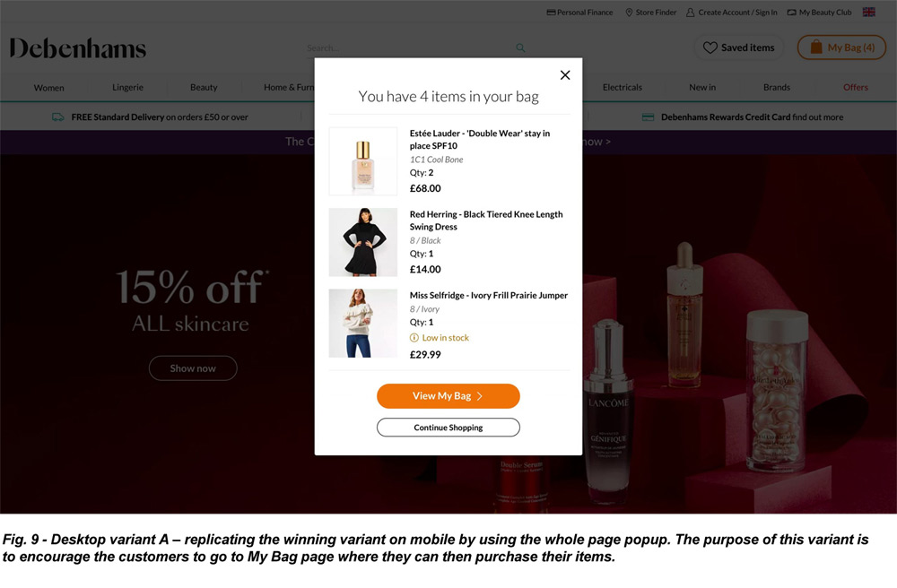The height and width of the screenshot is (588, 897).
Task: Select the UK flag icon
Action: click(867, 12)
